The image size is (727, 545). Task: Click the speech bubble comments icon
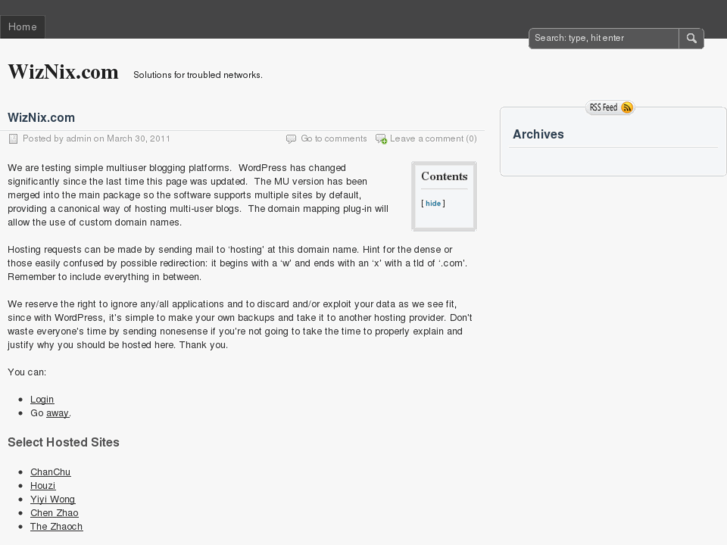coord(291,139)
